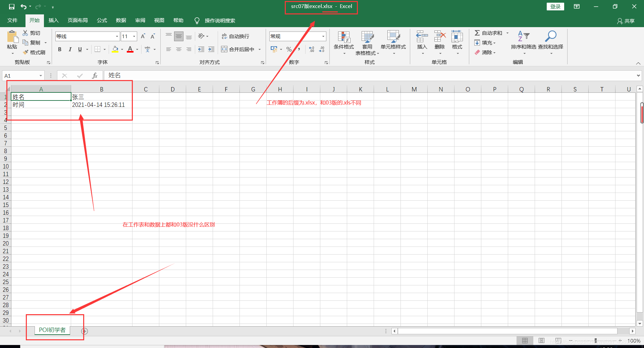Image resolution: width=644 pixels, height=348 pixels.
Task: Click the Insert cells icon
Action: click(422, 37)
